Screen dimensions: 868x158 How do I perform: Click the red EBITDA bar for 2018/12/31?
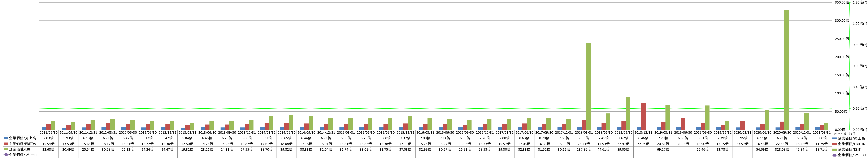[x=644, y=116]
